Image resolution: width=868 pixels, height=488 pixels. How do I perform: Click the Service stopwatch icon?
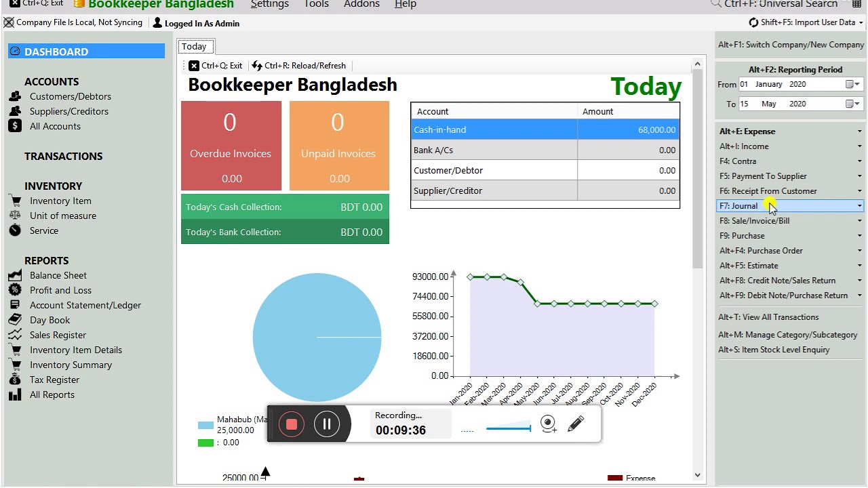coord(15,230)
